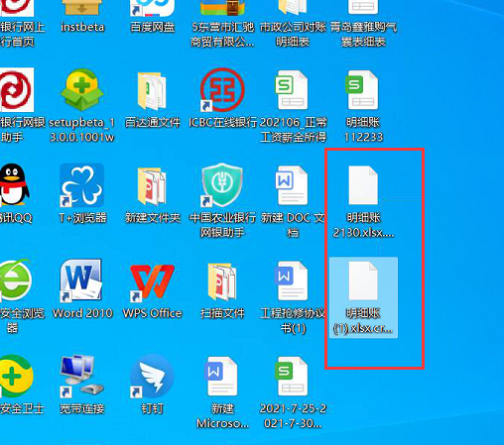The height and width of the screenshot is (445, 504).
Task: Select highlighted 明细账(1).xlsx.cr file
Action: coord(363,296)
